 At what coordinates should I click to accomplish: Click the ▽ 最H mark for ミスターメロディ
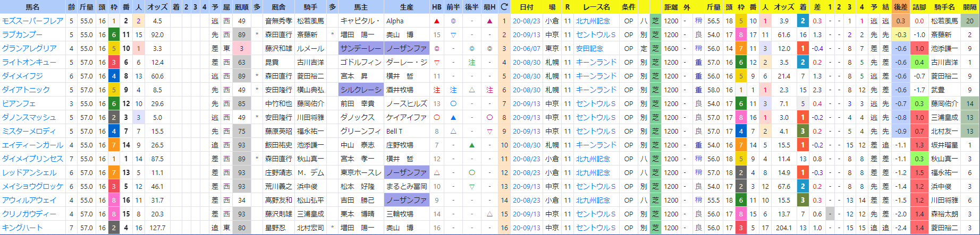[489, 132]
